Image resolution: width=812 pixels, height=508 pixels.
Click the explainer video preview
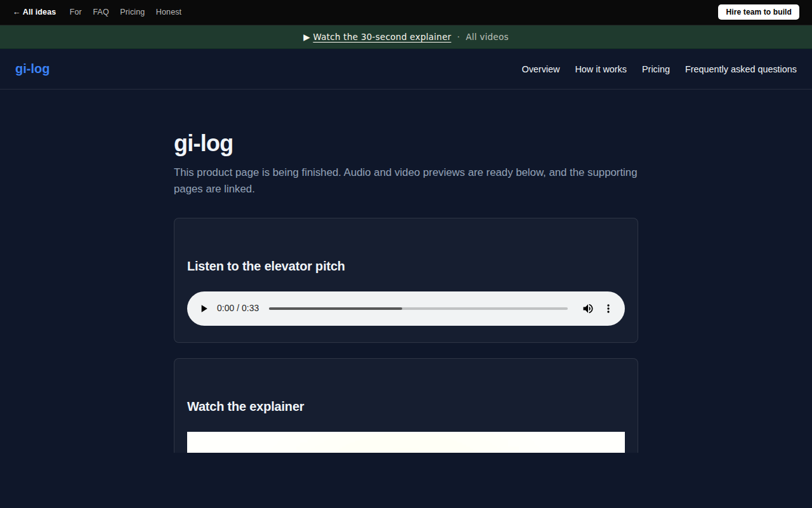(406, 443)
